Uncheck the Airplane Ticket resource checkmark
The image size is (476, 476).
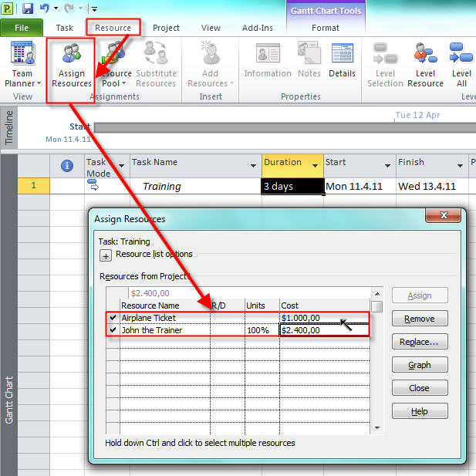[113, 318]
